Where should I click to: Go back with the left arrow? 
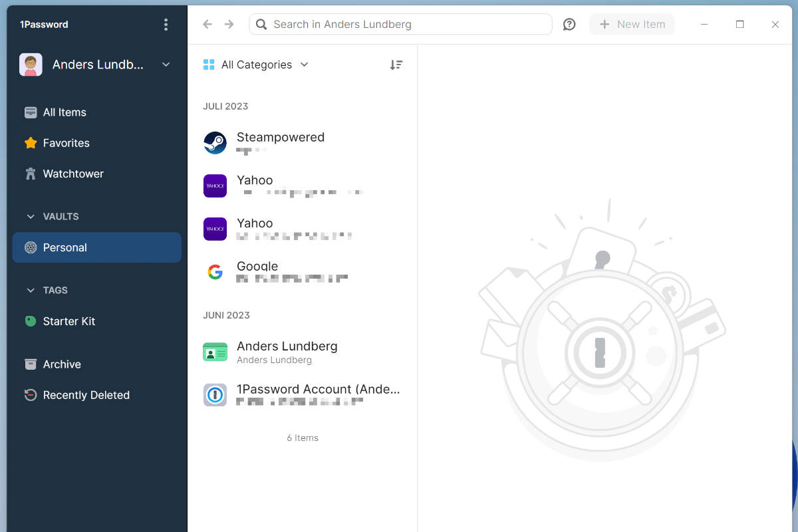click(x=207, y=25)
